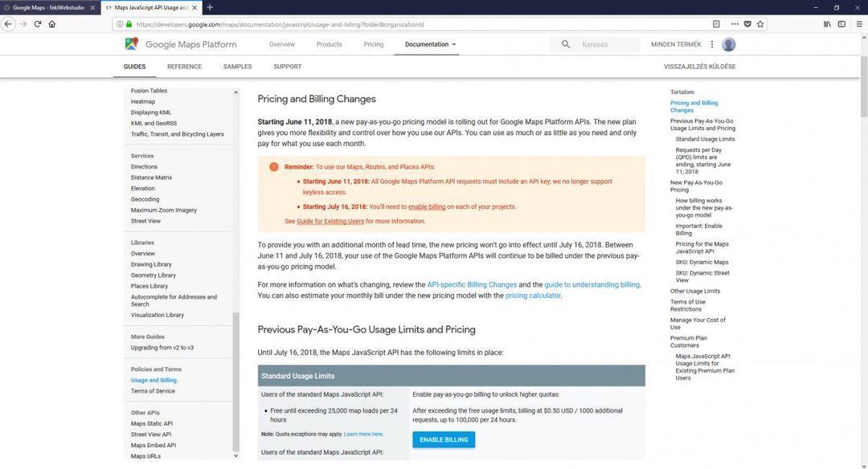
Task: Open the Firefox hamburger menu
Action: [859, 24]
